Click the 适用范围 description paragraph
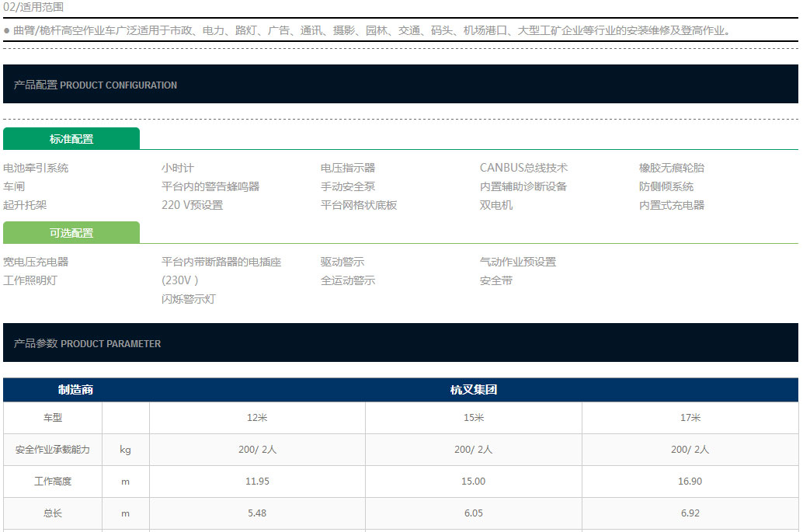 pyautogui.click(x=367, y=30)
